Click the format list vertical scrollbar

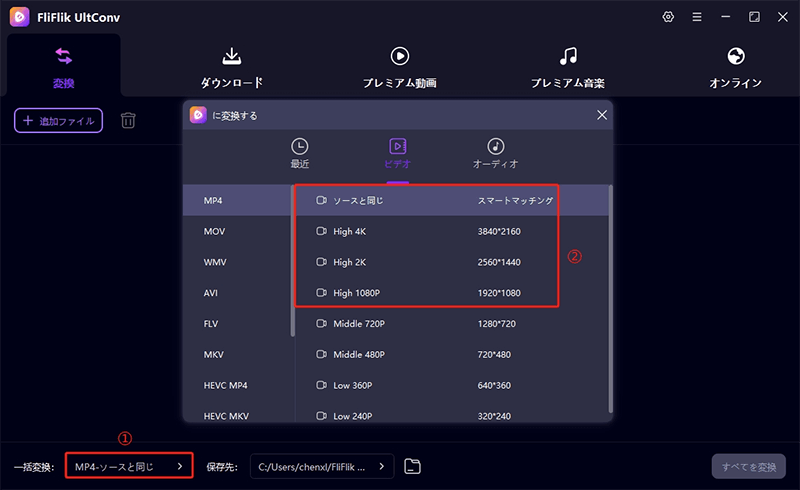293,260
